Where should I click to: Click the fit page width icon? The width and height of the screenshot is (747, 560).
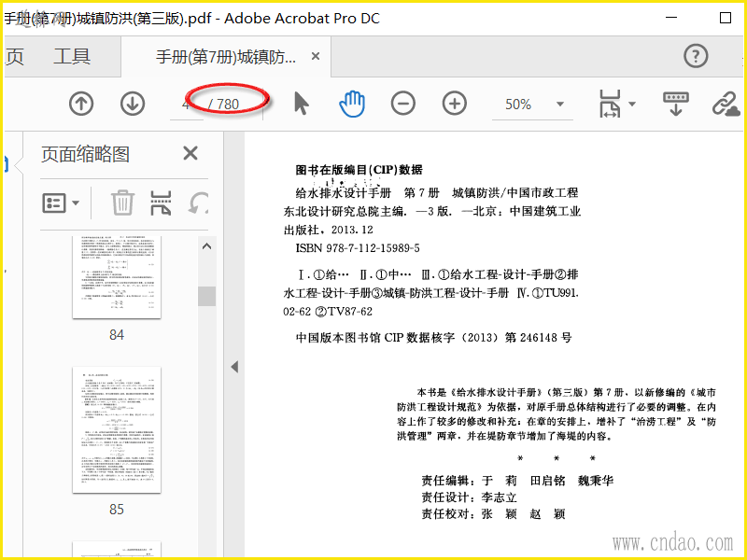(x=610, y=104)
